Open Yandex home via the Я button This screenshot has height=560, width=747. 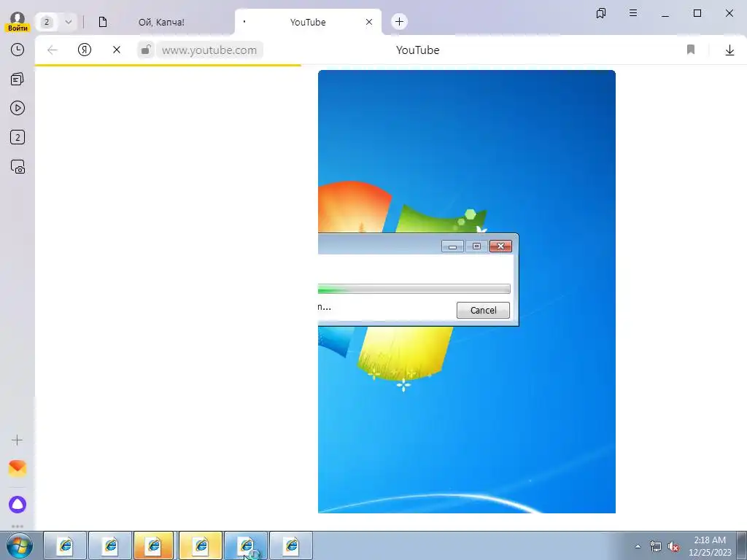pos(85,50)
